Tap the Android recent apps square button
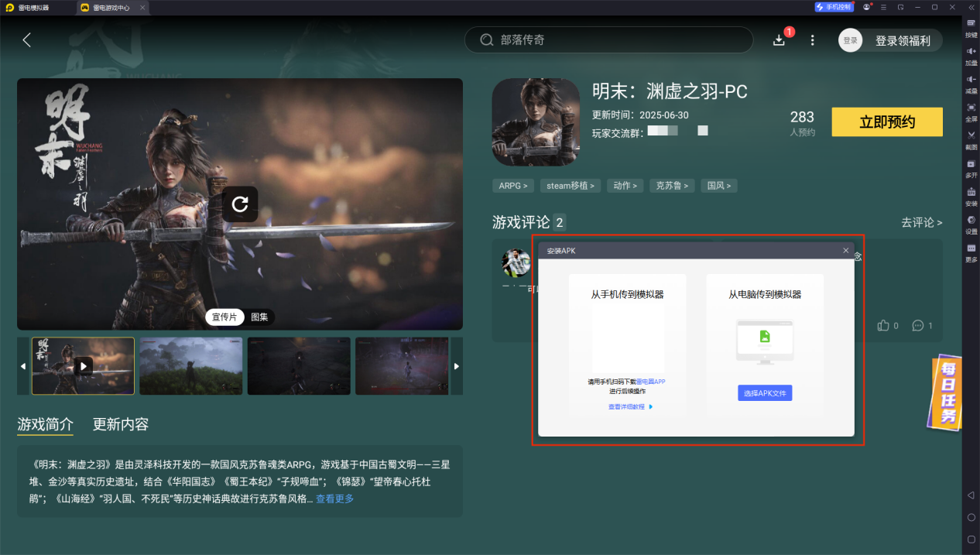 (x=971, y=539)
